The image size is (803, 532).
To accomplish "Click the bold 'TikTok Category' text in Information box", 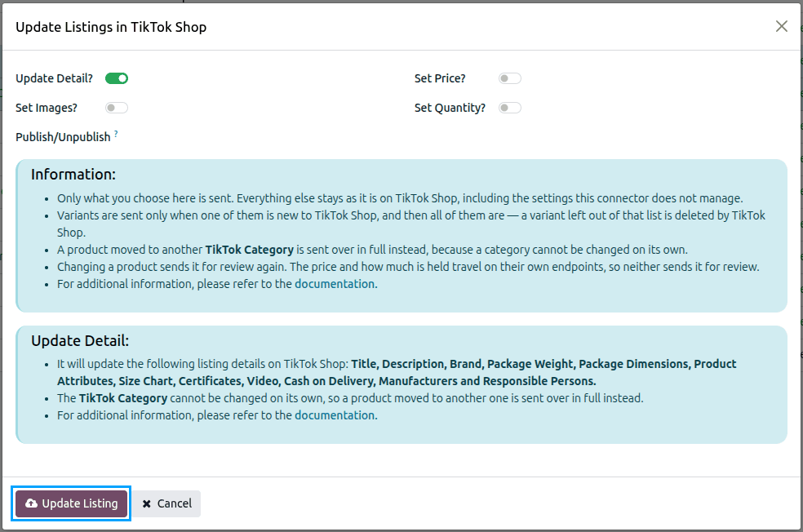I will (x=250, y=250).
